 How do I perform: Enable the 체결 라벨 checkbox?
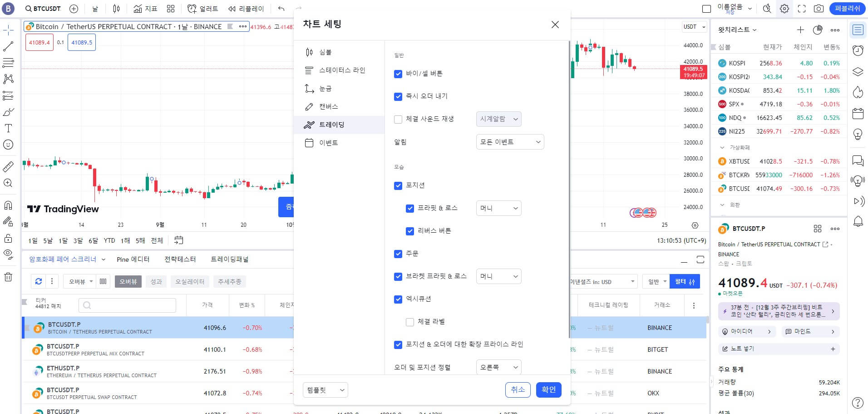(x=410, y=322)
